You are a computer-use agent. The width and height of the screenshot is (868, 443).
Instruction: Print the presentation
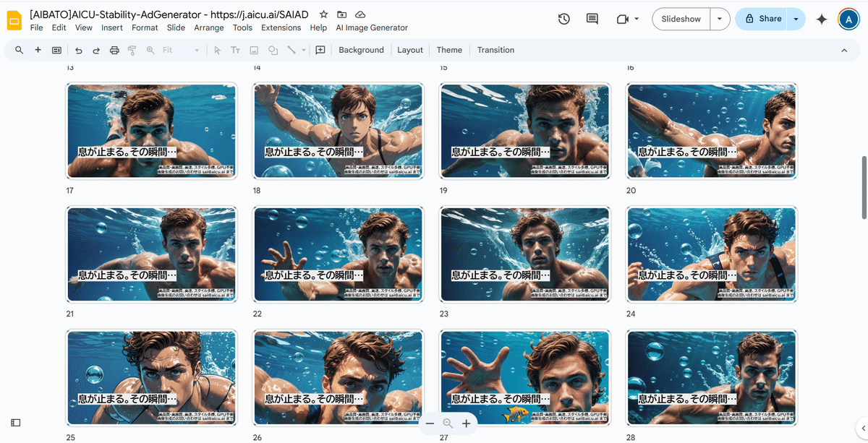114,50
